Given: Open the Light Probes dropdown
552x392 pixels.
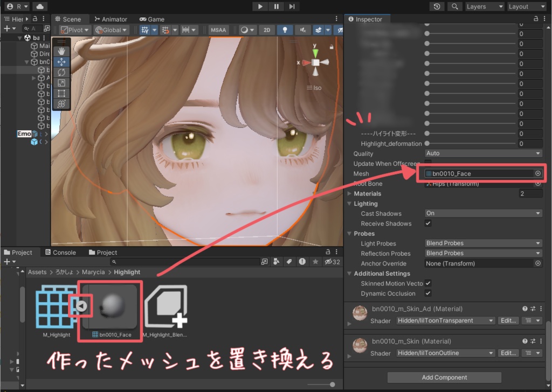Looking at the screenshot, I should click(482, 243).
